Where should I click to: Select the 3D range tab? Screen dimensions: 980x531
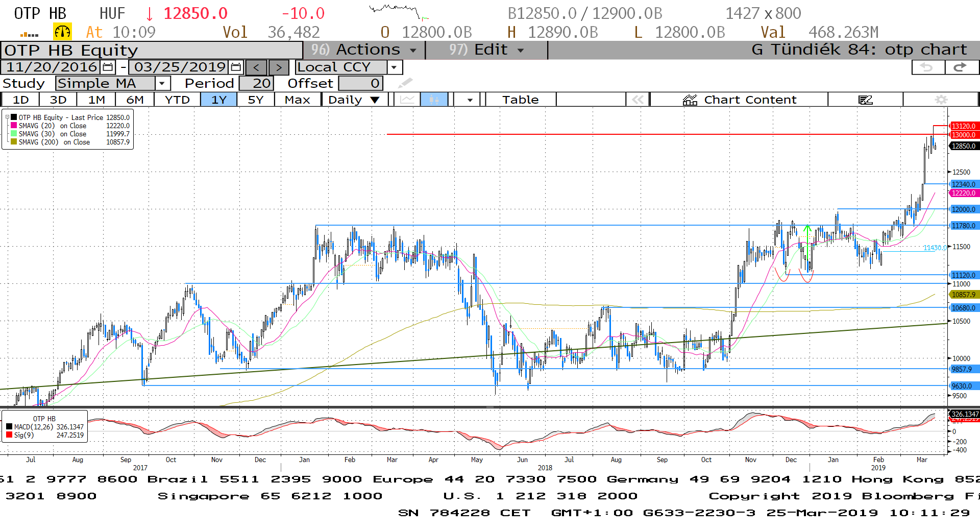[58, 100]
